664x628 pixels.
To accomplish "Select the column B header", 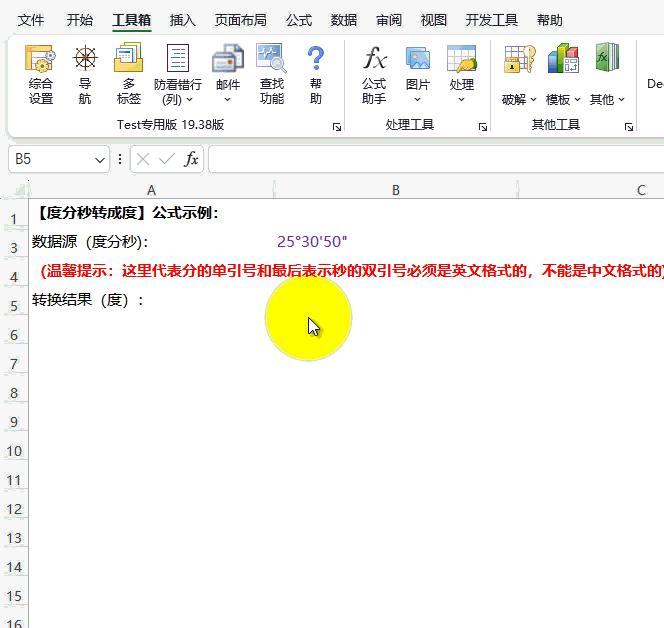I will coord(395,190).
